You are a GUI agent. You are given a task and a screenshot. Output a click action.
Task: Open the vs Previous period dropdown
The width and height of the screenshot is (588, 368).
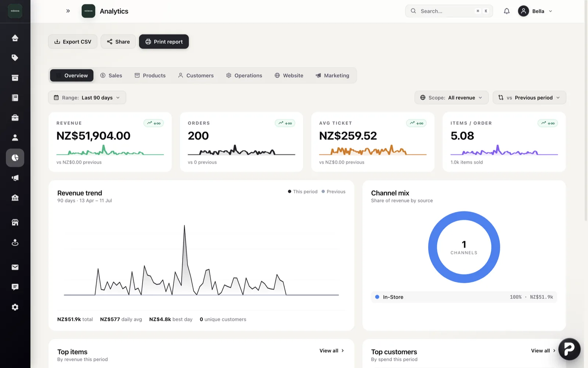[x=529, y=98]
